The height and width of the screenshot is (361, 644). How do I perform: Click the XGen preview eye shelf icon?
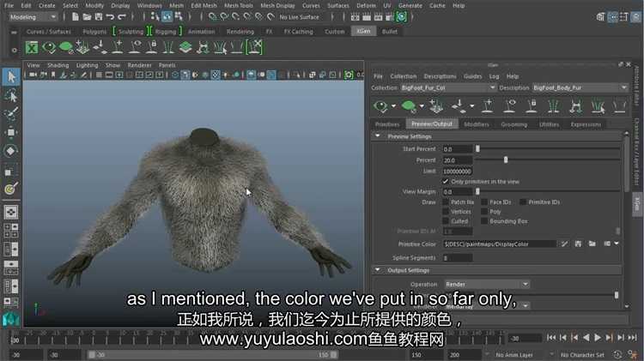(49, 47)
